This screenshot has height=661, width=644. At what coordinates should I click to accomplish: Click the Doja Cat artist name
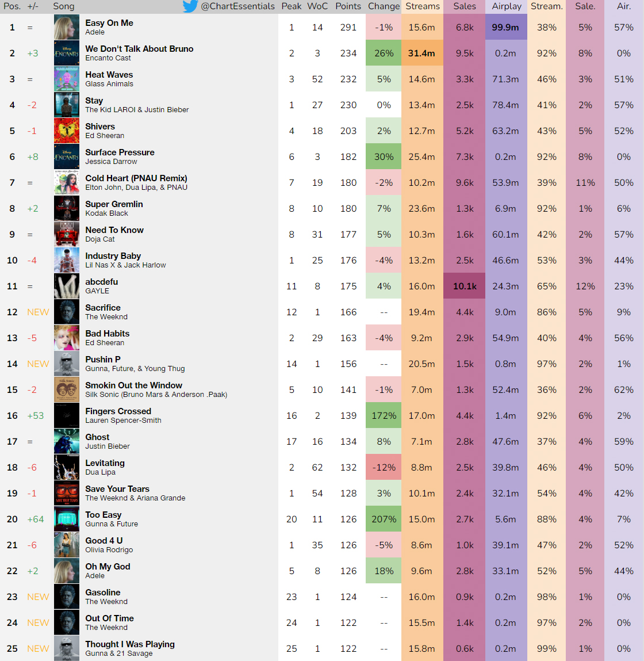[100, 239]
